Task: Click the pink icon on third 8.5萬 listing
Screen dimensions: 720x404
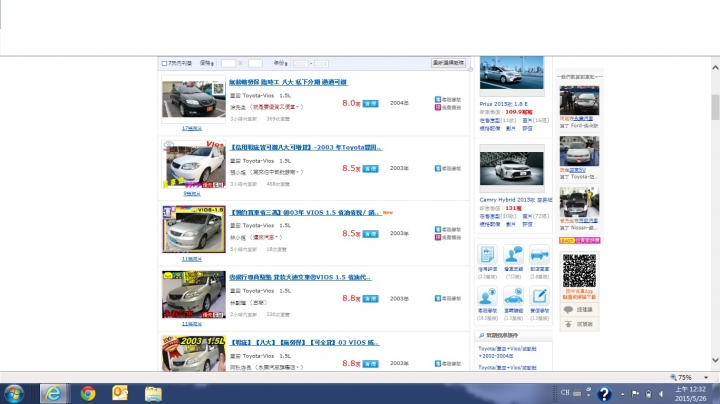Action: 438,237
